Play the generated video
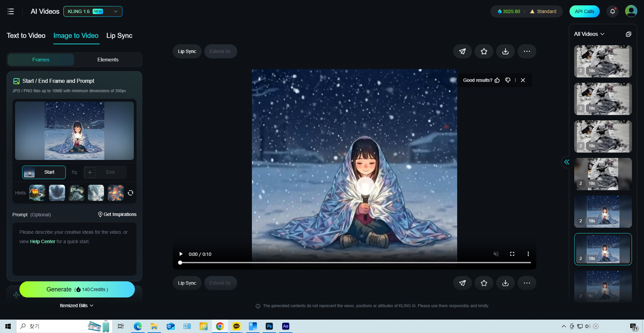 181,254
